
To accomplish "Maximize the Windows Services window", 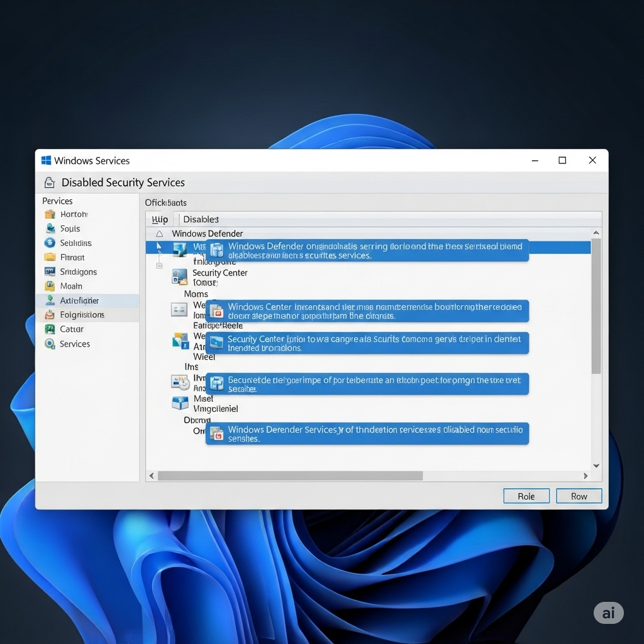I will 562,160.
